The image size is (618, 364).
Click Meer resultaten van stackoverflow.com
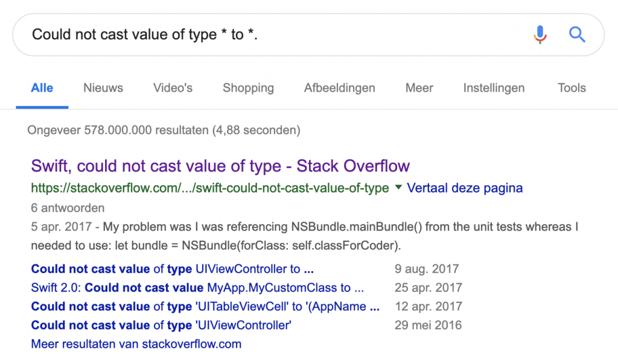pyautogui.click(x=136, y=344)
